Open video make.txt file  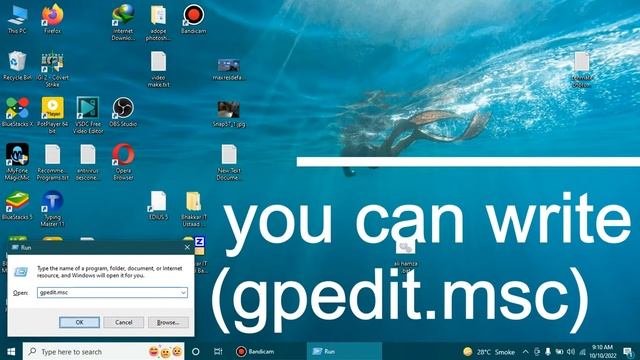click(158, 69)
